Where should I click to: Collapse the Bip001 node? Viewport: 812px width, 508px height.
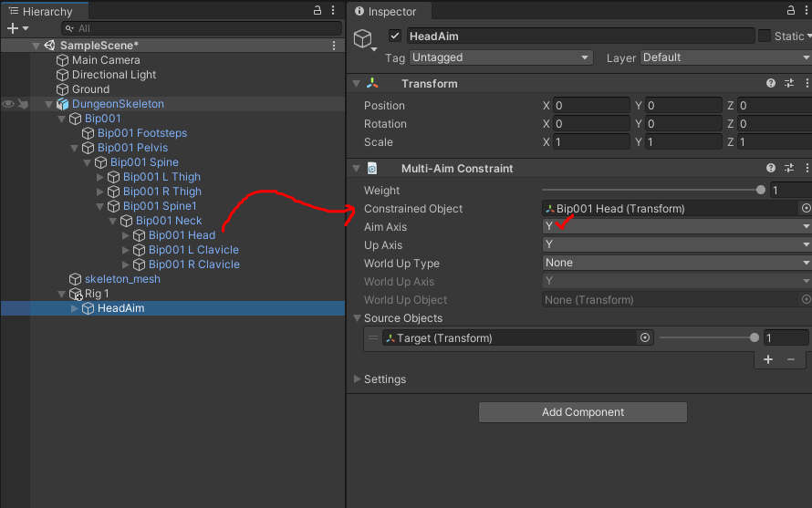click(62, 119)
